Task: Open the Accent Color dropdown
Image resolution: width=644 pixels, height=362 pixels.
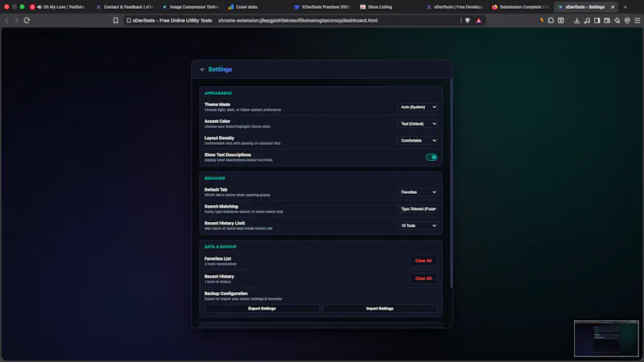Action: coord(417,124)
